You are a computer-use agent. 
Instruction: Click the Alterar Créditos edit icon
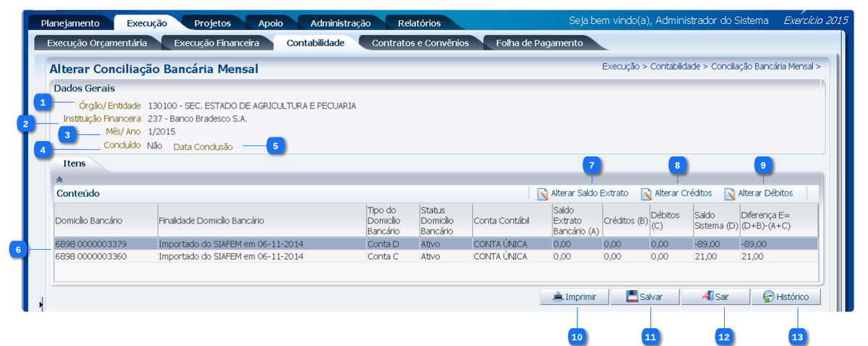click(x=646, y=194)
